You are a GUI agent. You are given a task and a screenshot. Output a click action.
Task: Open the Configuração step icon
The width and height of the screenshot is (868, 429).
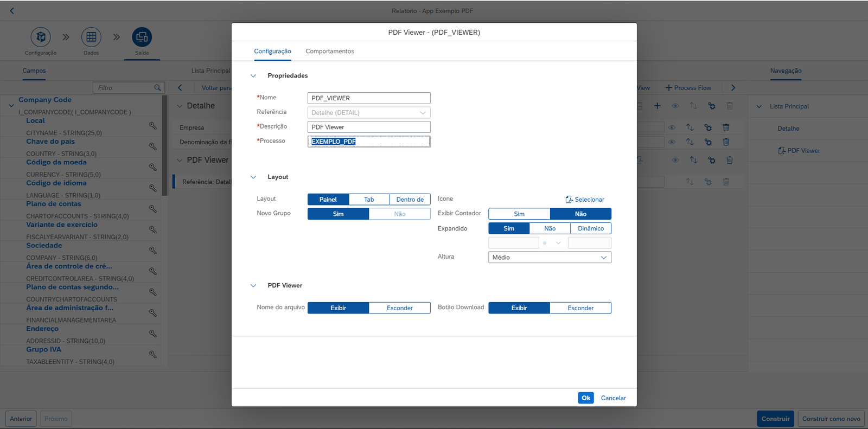tap(41, 37)
